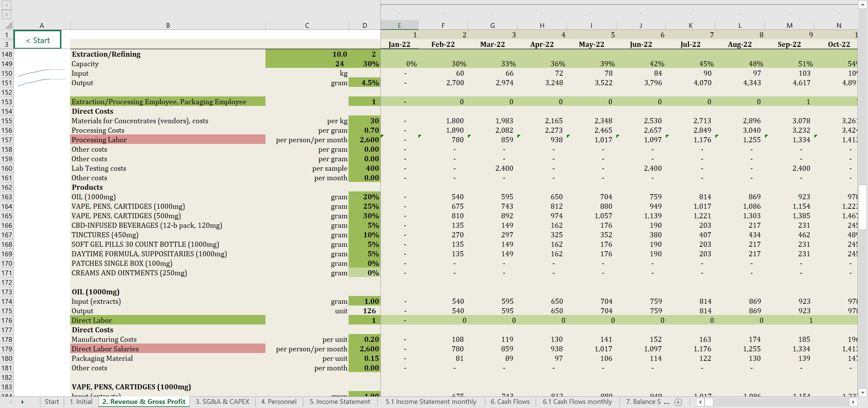Click horizontal scrollbar left arrow
The image size is (868, 408).
[701, 402]
